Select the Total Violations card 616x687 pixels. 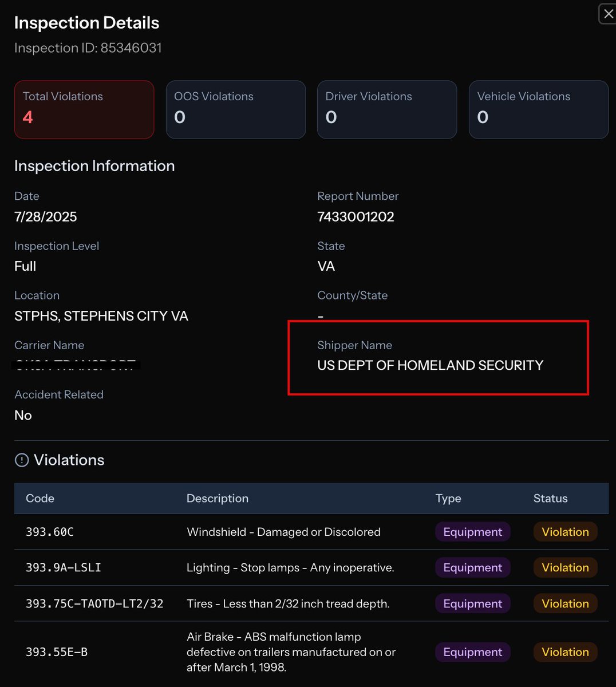click(84, 109)
